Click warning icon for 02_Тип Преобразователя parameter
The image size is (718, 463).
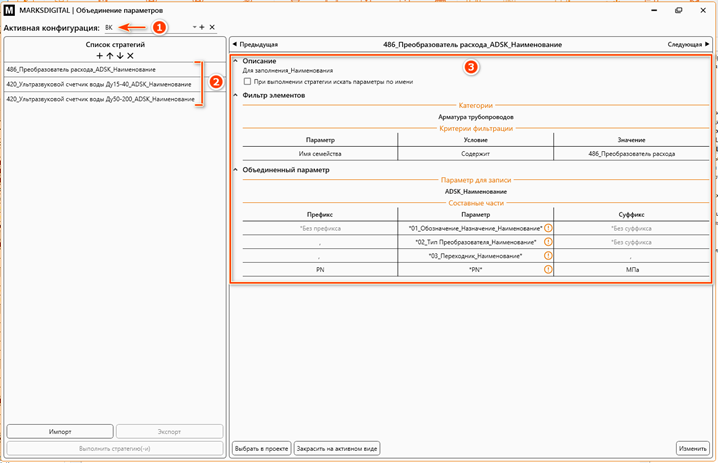point(548,242)
